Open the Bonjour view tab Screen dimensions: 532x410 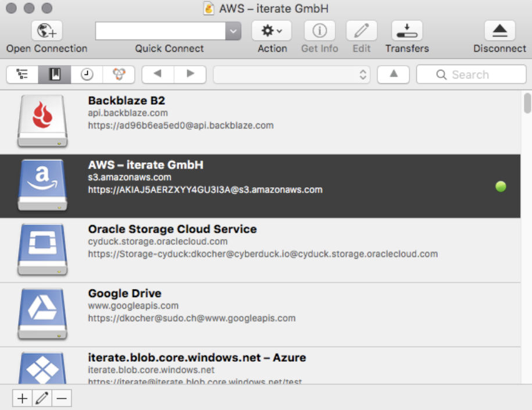pyautogui.click(x=119, y=74)
